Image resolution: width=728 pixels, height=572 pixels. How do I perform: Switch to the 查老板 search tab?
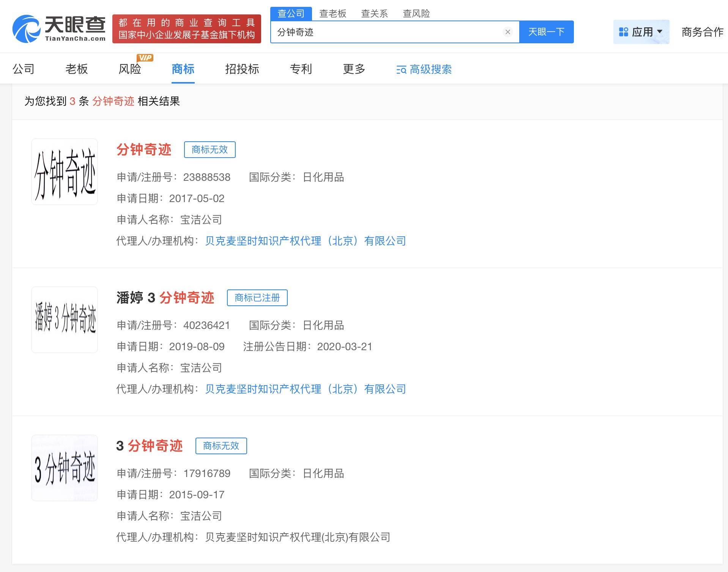point(332,14)
